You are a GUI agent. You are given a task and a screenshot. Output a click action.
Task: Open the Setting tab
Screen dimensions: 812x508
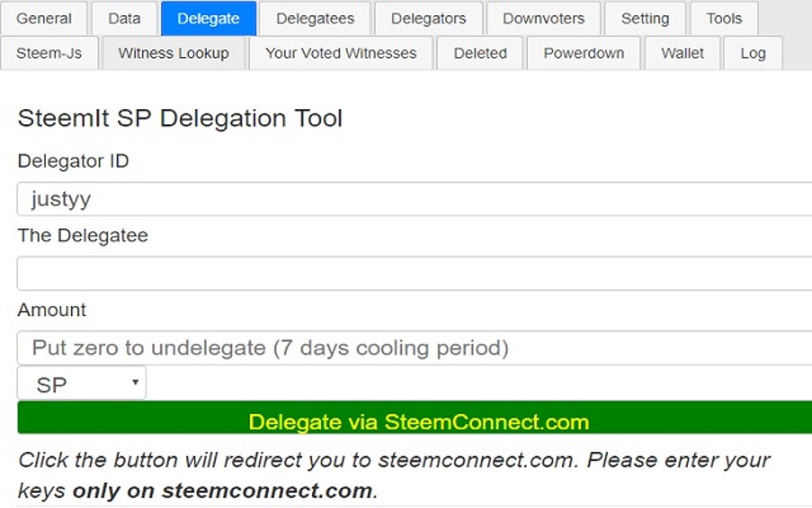tap(645, 18)
